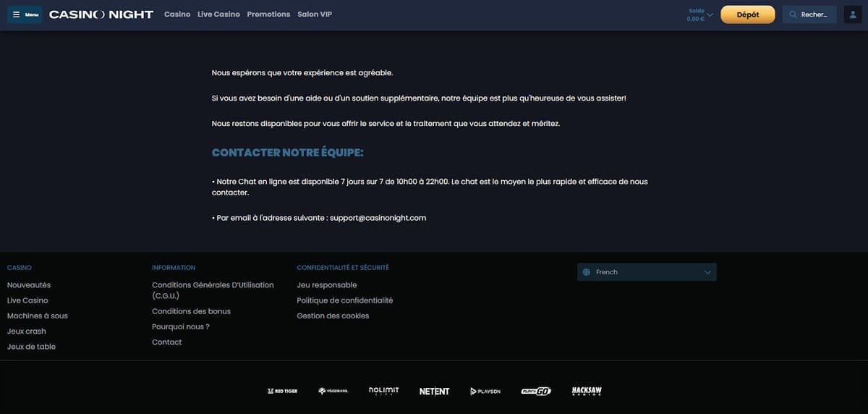
Task: Click the Hacksaw Gaming provider logo
Action: 587,391
